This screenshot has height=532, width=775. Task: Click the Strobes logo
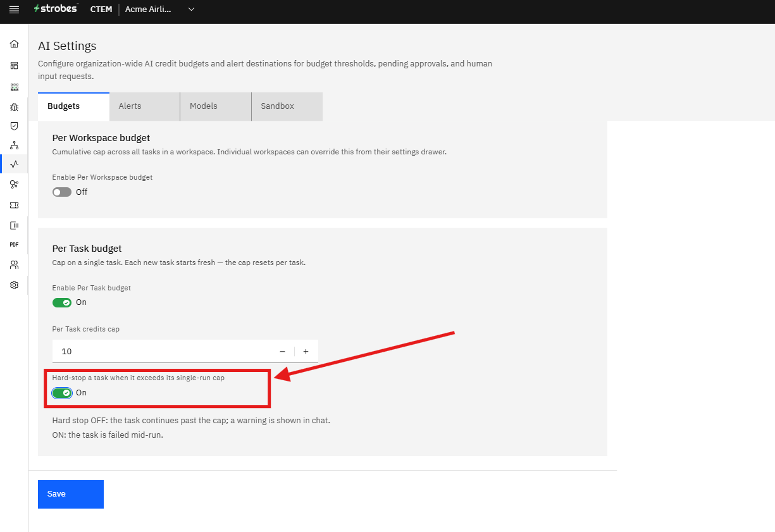click(x=55, y=8)
